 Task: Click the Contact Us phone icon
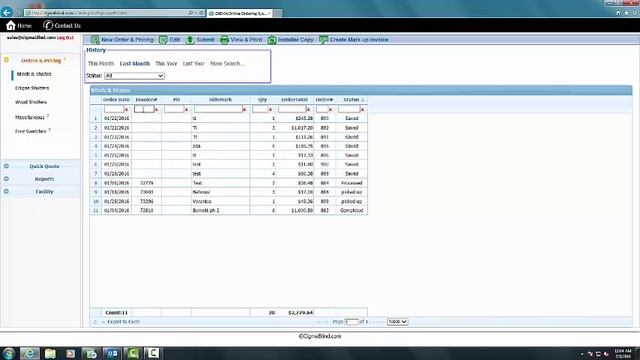(48, 25)
